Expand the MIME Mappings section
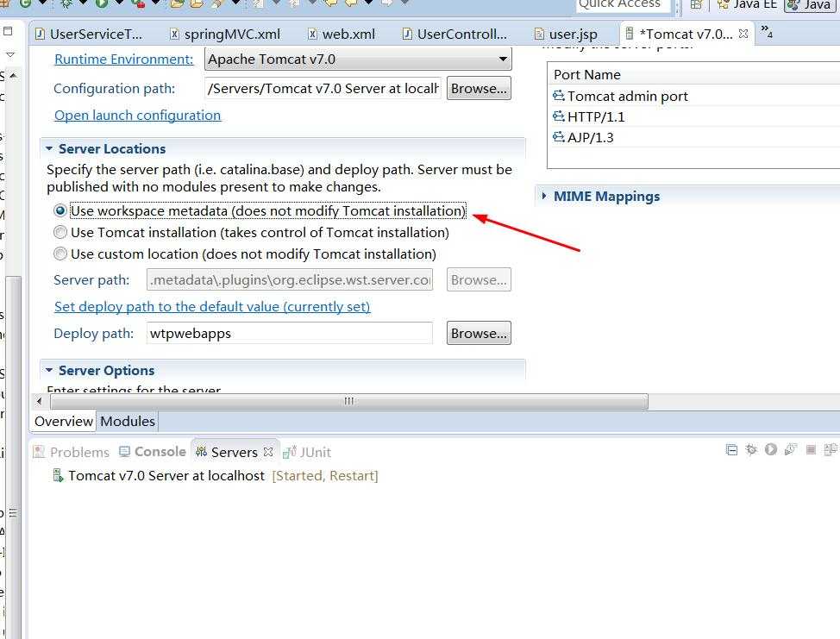The height and width of the screenshot is (639, 840). [544, 196]
